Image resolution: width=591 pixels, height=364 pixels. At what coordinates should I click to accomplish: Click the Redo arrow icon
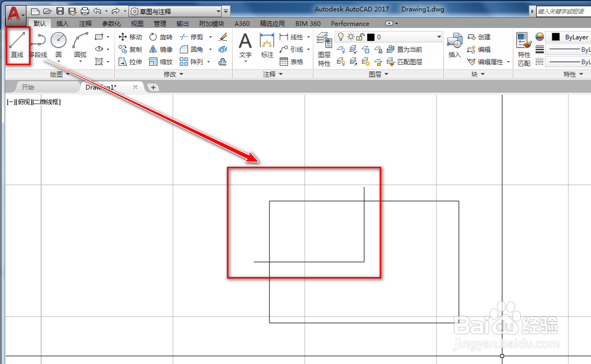(116, 11)
